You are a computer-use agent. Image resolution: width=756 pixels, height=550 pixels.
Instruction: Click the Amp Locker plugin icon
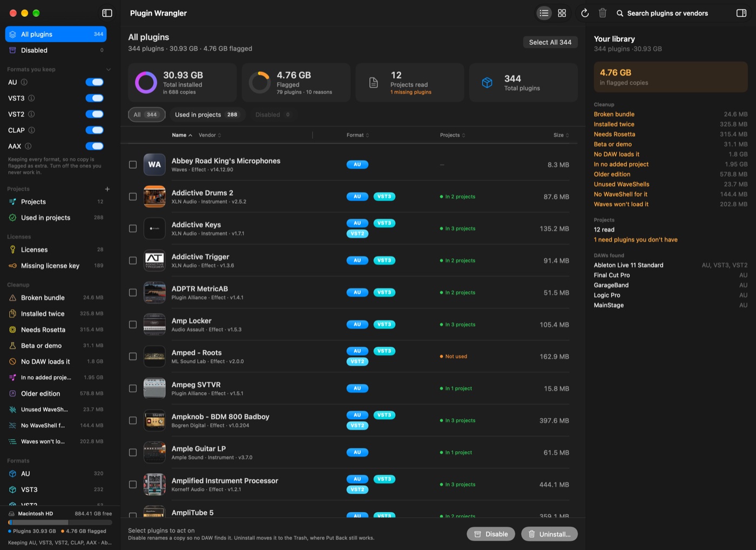tap(154, 325)
